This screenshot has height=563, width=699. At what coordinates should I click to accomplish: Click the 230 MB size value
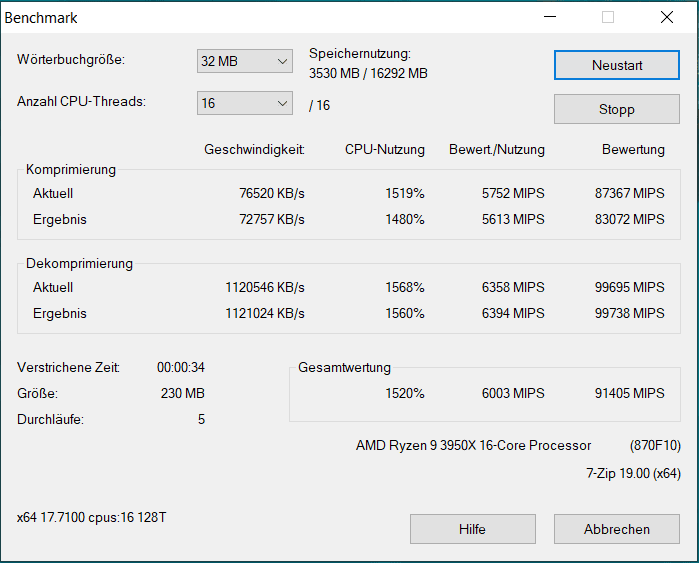pyautogui.click(x=183, y=394)
